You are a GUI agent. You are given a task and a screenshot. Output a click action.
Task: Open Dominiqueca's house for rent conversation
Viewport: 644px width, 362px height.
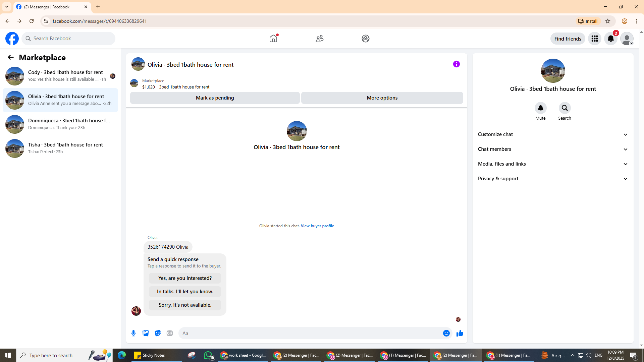tap(60, 124)
